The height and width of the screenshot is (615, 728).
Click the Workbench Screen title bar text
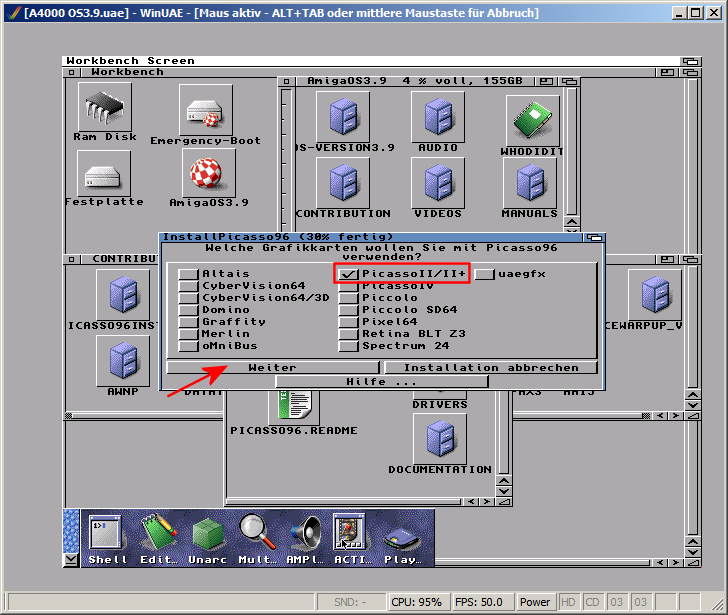(x=130, y=61)
